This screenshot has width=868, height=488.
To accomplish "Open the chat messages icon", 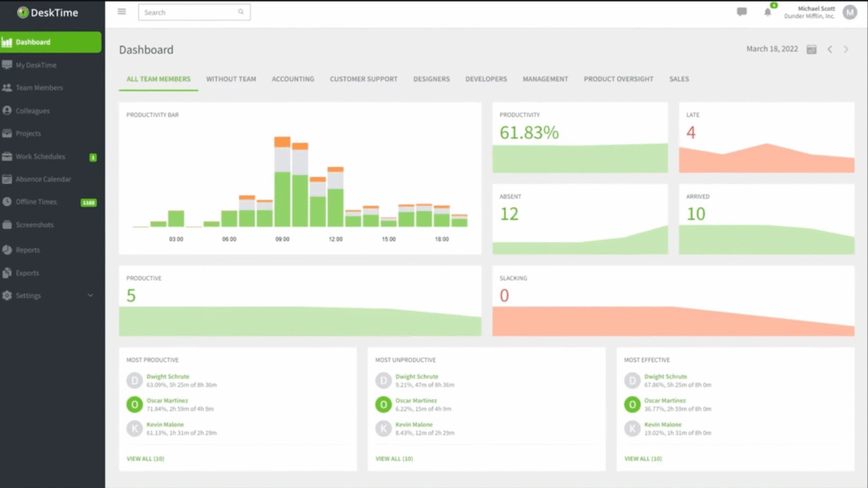I will (742, 12).
